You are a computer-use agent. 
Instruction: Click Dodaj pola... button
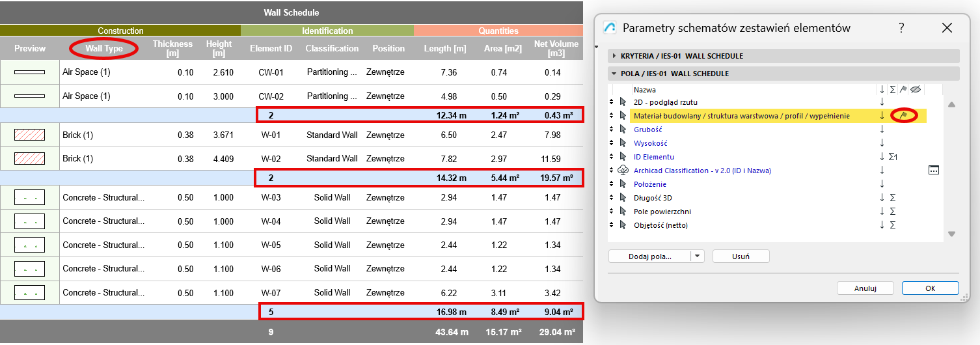click(x=650, y=256)
